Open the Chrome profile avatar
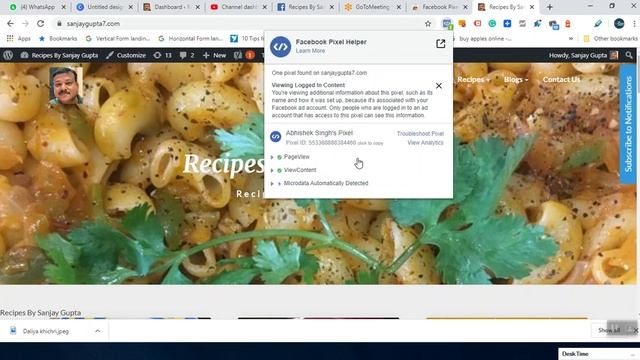This screenshot has height=360, width=640. (619, 24)
